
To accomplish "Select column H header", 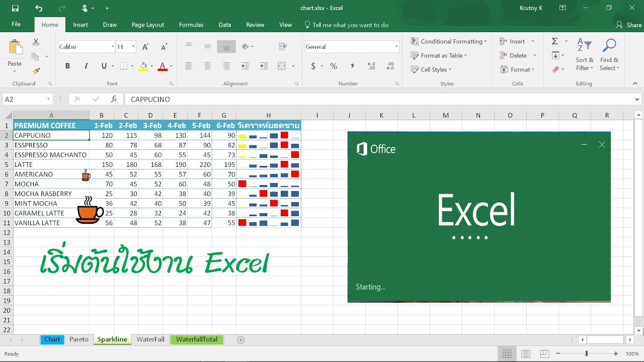I will click(x=269, y=116).
